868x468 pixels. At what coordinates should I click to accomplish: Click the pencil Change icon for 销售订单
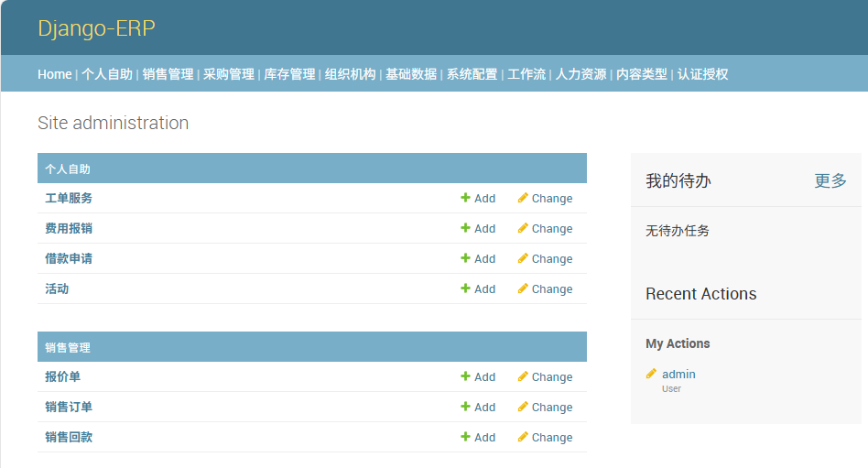(523, 407)
